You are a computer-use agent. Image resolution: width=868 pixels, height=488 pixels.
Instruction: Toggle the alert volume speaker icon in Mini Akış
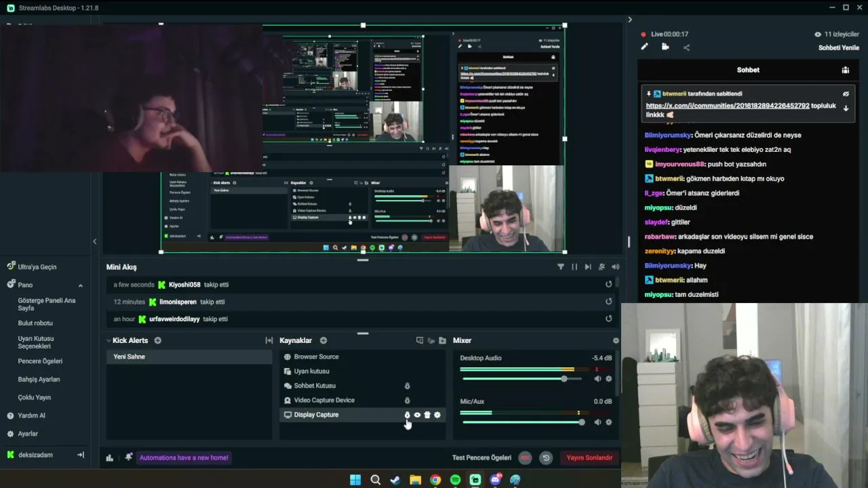coord(616,267)
